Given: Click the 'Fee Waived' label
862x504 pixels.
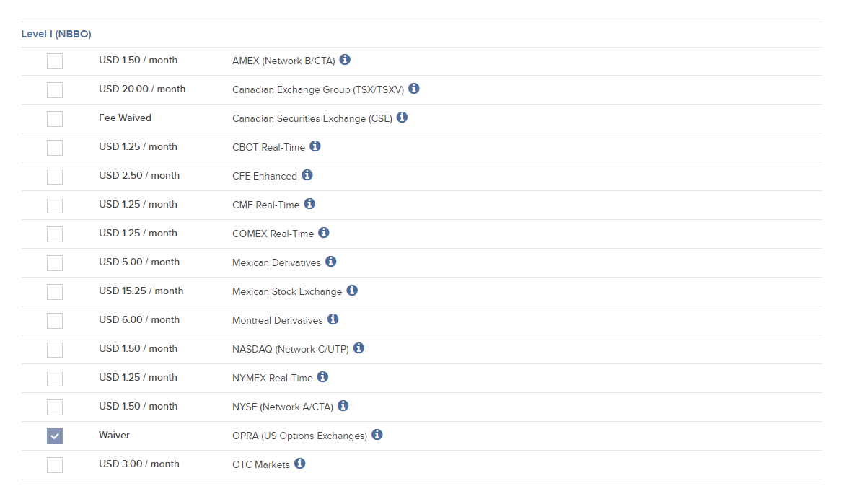Looking at the screenshot, I should (125, 118).
